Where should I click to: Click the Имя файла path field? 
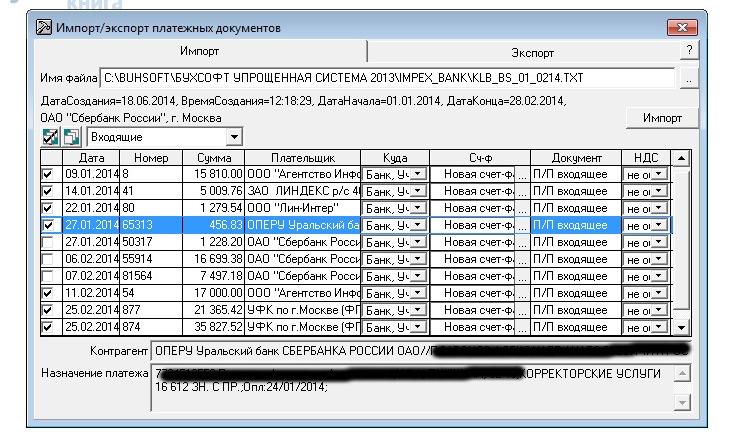(388, 77)
